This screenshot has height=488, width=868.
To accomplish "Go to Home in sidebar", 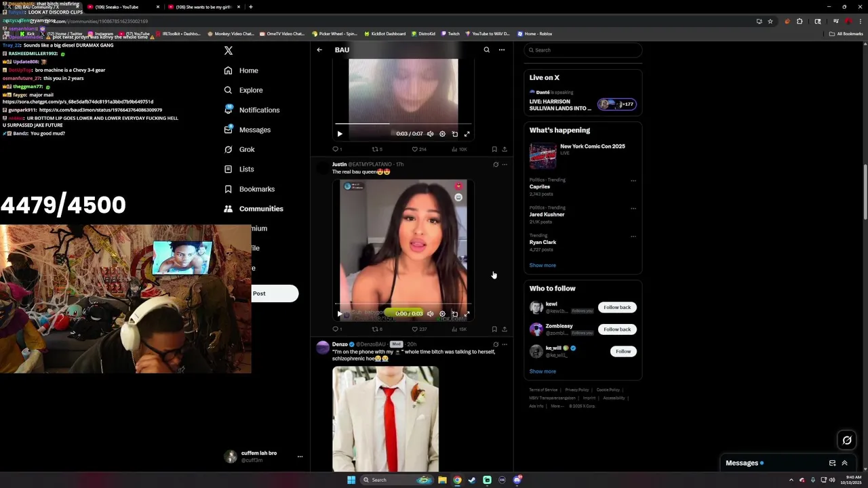I will (241, 70).
